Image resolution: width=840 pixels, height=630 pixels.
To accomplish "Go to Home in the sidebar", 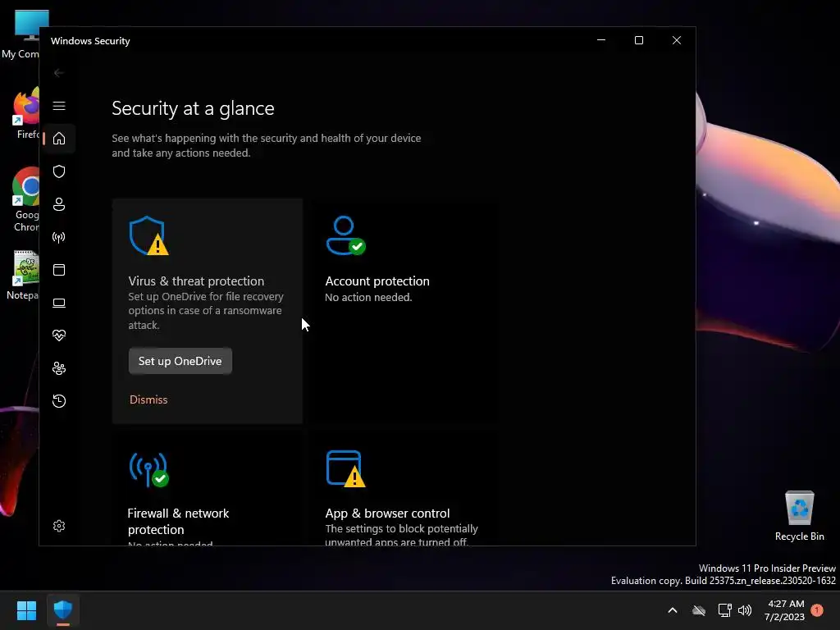I will click(59, 139).
